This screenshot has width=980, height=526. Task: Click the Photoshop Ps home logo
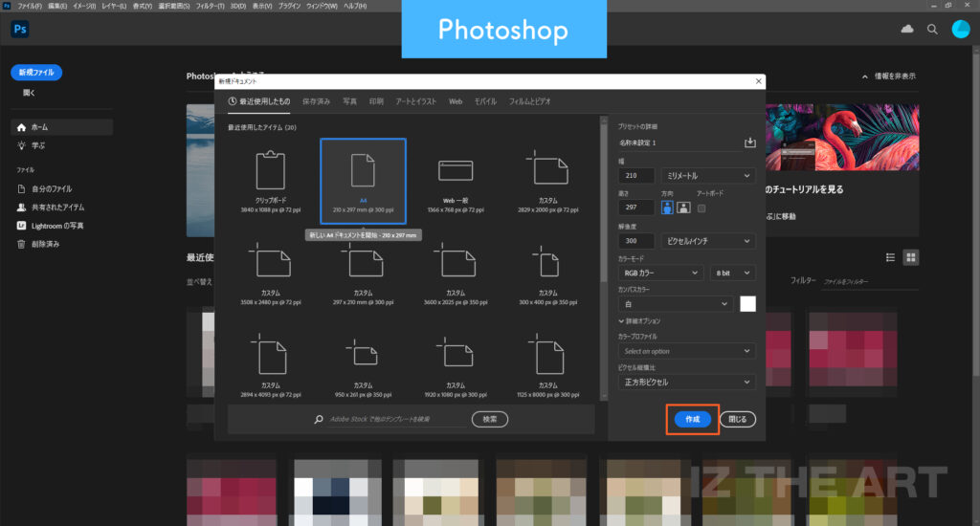(x=20, y=30)
